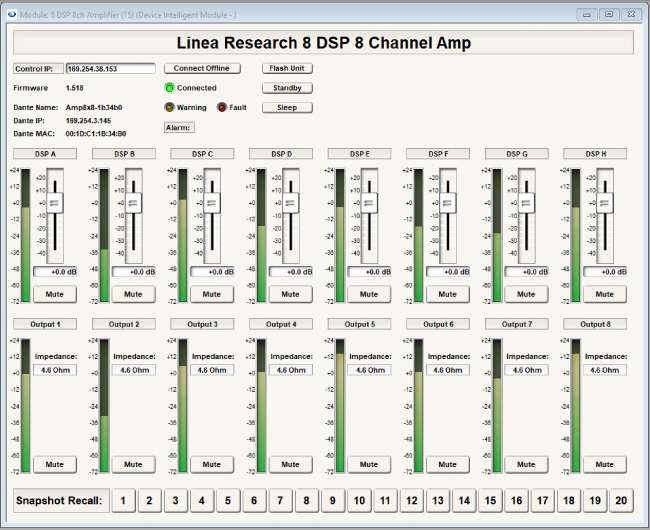Flash the unit with Flash Unit button

[x=287, y=68]
